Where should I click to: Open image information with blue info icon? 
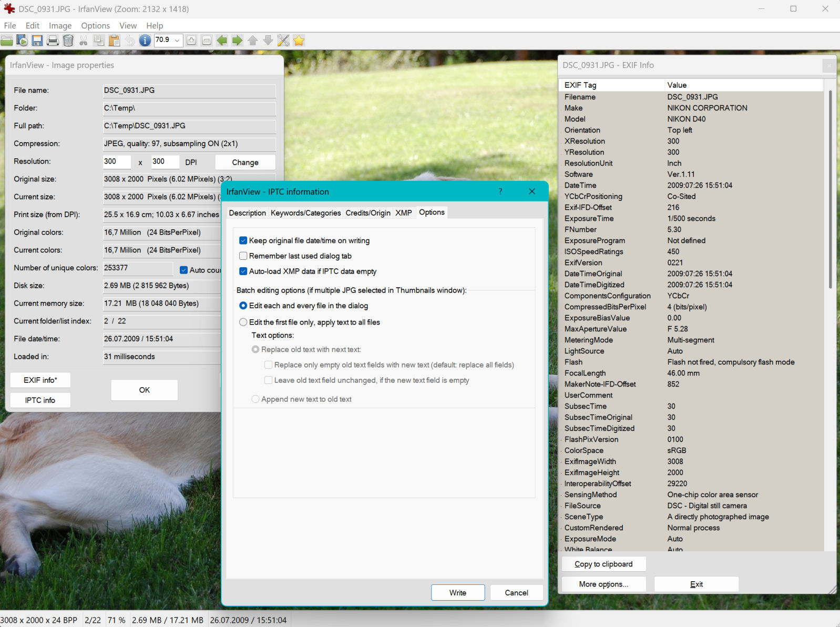click(x=145, y=41)
